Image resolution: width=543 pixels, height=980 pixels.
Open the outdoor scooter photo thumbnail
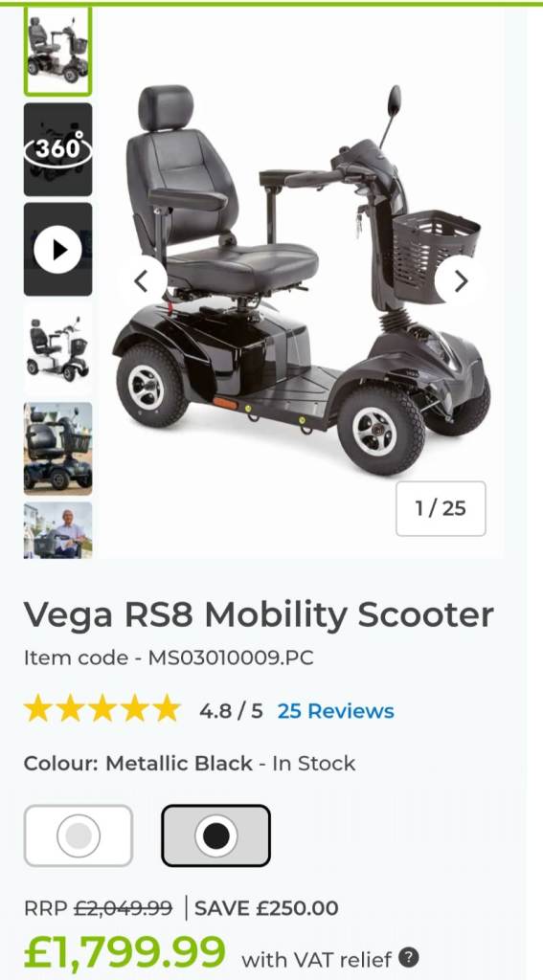point(57,449)
